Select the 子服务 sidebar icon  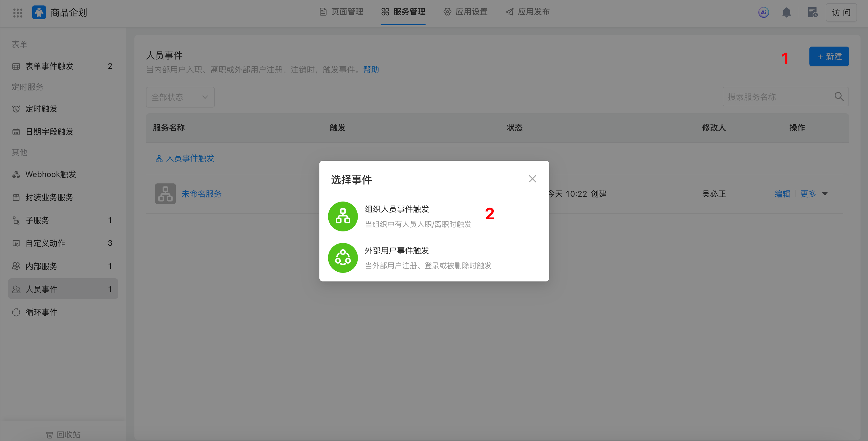16,220
